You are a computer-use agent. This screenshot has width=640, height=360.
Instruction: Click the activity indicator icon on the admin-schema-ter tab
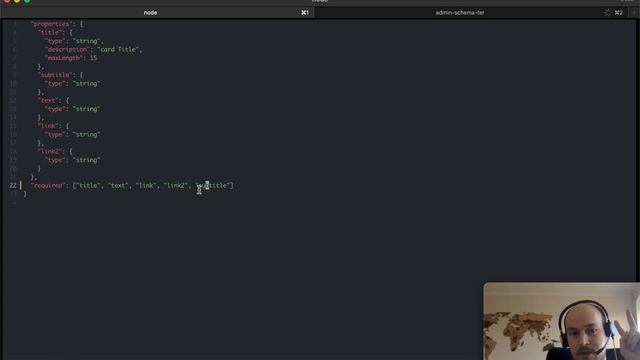click(x=607, y=13)
